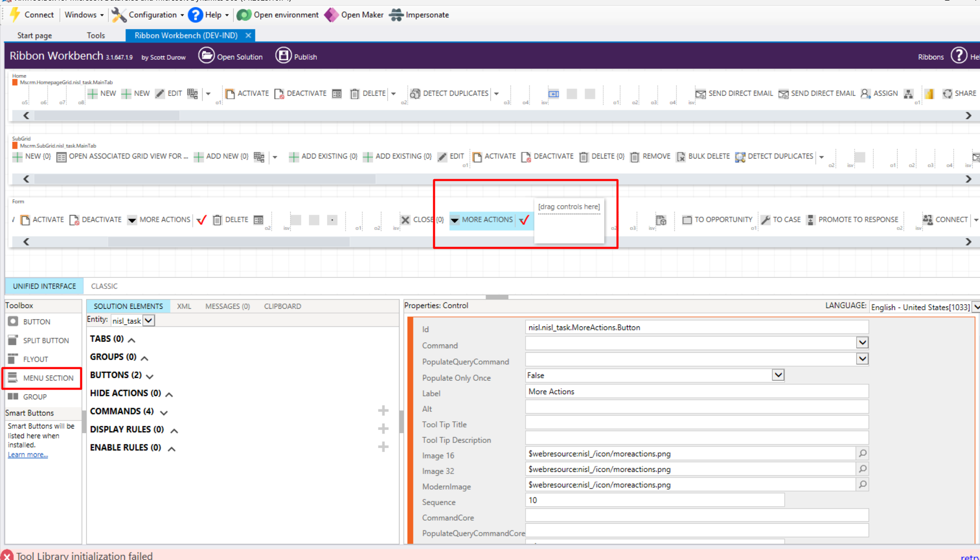Click the Learn more link
This screenshot has width=980, height=560.
(x=28, y=455)
